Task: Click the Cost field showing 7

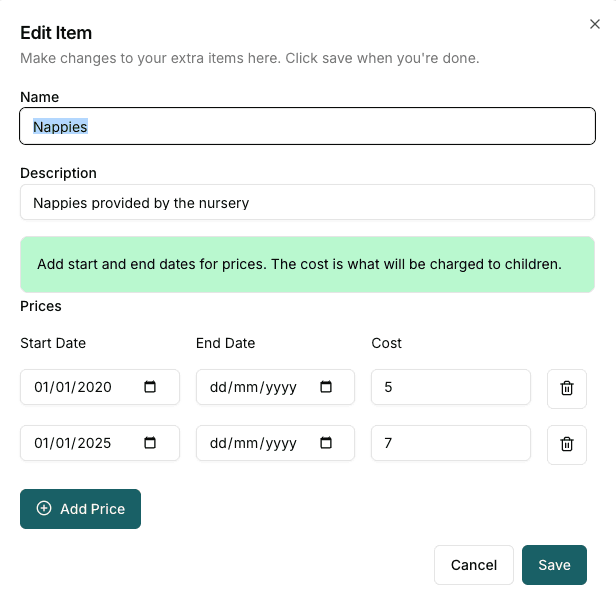Action: (x=450, y=443)
